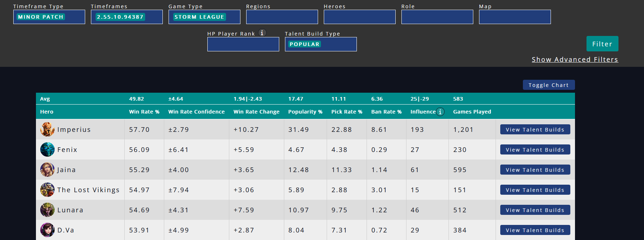Sort by Games Played column header
Screen dimensions: 644x240
(472, 112)
